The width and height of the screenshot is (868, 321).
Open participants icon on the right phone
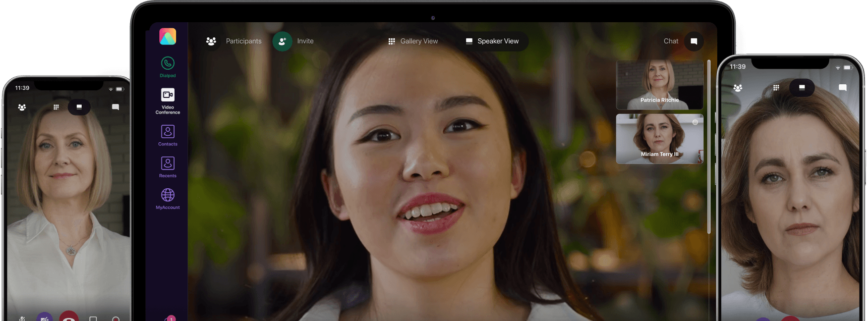[x=738, y=88]
